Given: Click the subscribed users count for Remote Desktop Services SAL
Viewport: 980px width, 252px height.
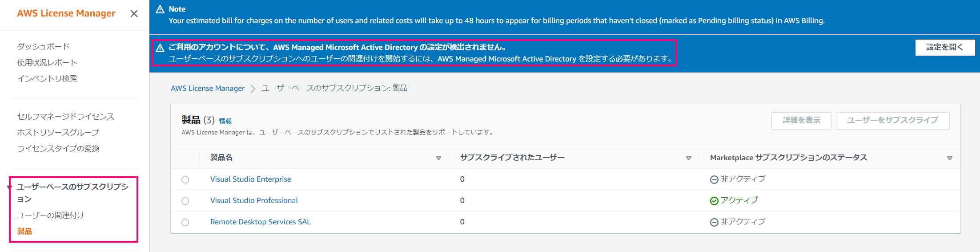Looking at the screenshot, I should 462,222.
